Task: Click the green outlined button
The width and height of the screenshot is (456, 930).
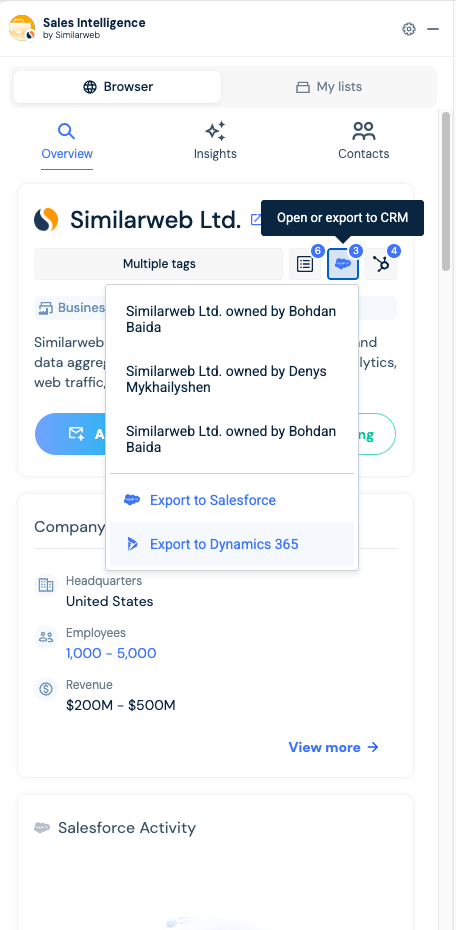Action: pyautogui.click(x=377, y=434)
